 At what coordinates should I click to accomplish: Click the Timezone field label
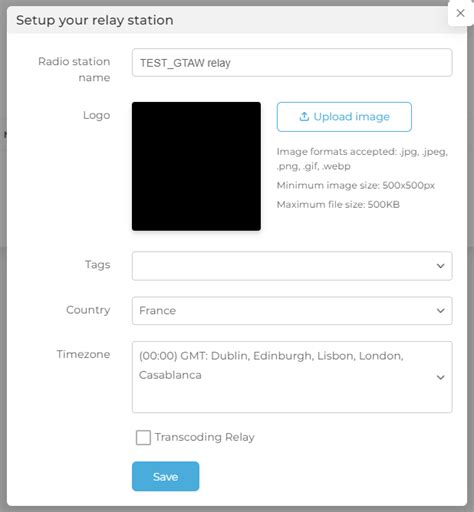pyautogui.click(x=83, y=354)
